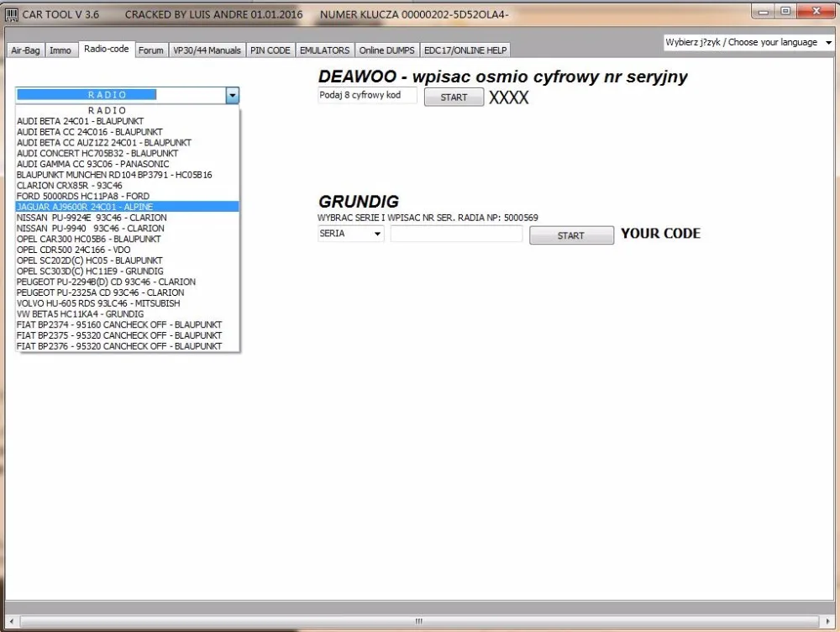Select FIAT BP2376 - 95320 CANCHECK OFF
The image size is (840, 632).
coord(128,346)
